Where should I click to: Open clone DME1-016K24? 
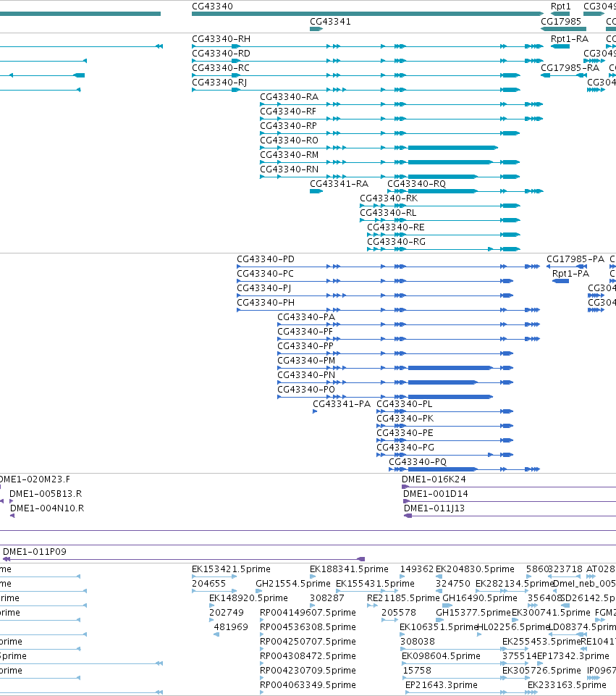tap(434, 479)
